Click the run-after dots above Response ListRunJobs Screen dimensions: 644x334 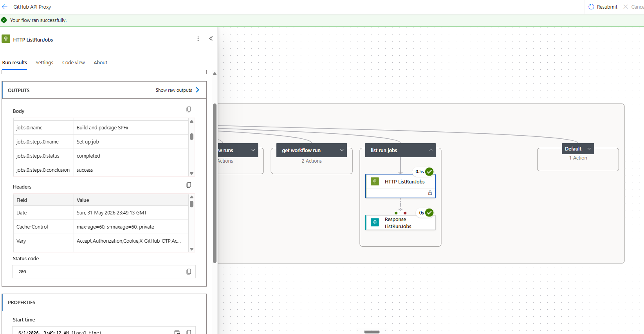(x=400, y=213)
